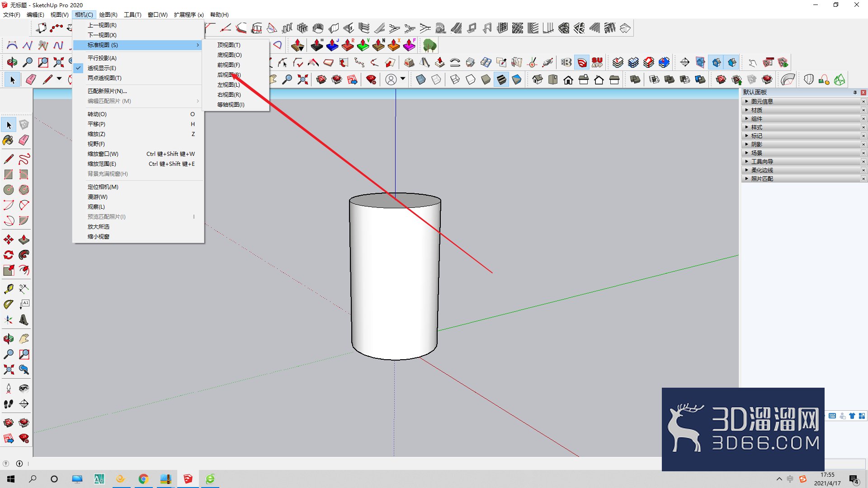Open Windows Start menu
This screenshot has height=488, width=868.
point(11,479)
